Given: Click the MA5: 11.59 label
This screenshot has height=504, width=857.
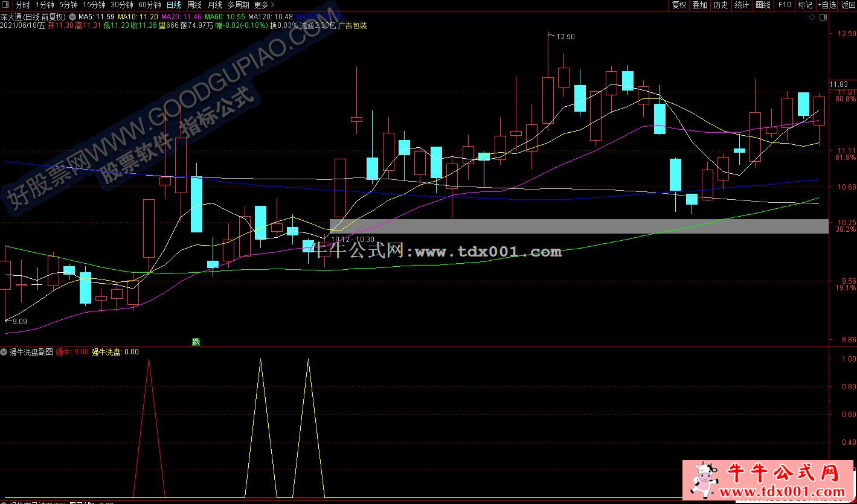Looking at the screenshot, I should pos(97,17).
